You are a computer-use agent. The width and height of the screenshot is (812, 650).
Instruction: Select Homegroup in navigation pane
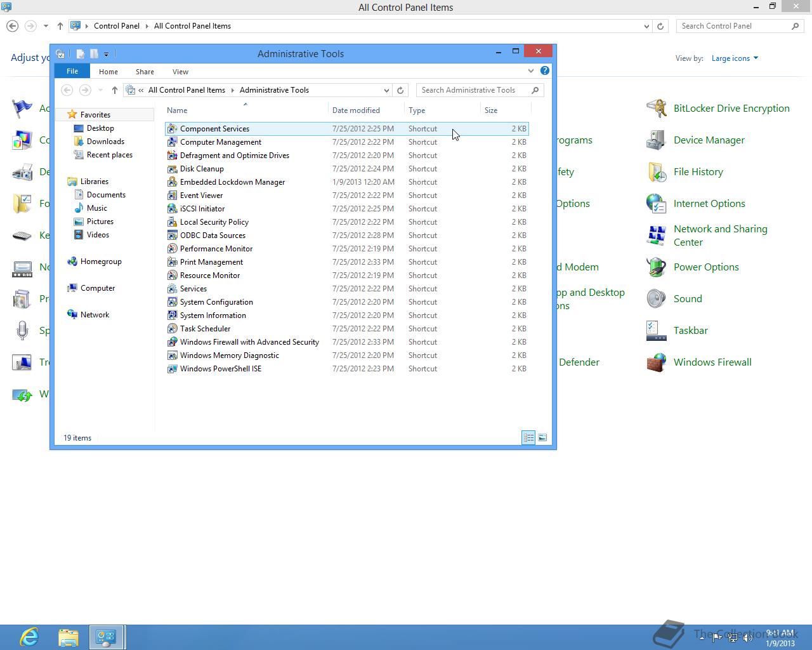pos(101,262)
